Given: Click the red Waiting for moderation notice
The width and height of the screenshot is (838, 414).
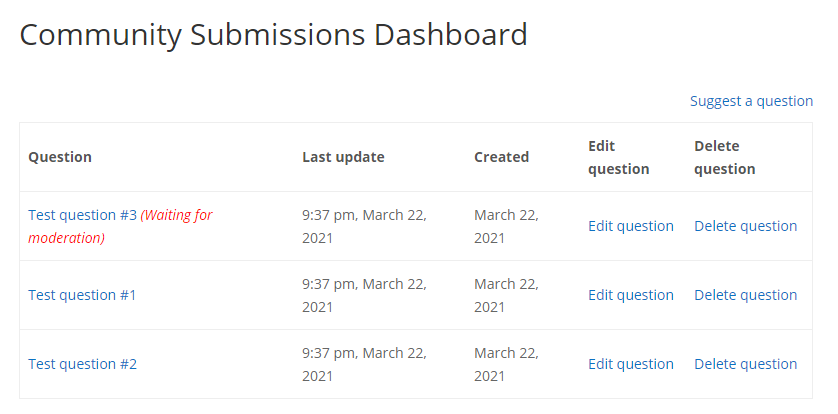Looking at the screenshot, I should click(120, 226).
